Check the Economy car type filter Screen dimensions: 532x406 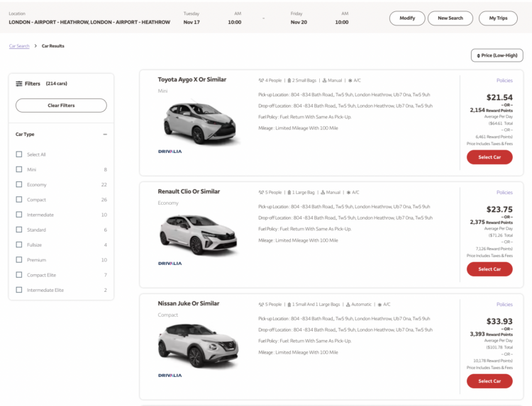[x=19, y=184]
